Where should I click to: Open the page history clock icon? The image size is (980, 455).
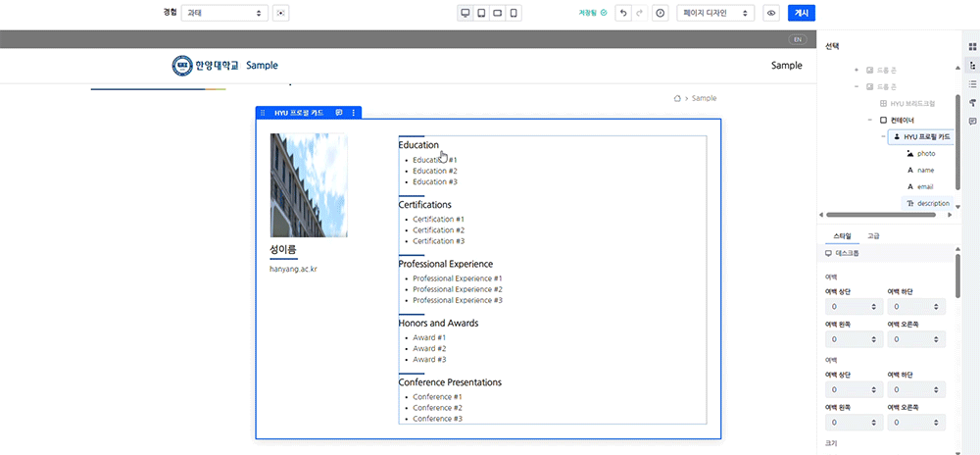click(660, 13)
